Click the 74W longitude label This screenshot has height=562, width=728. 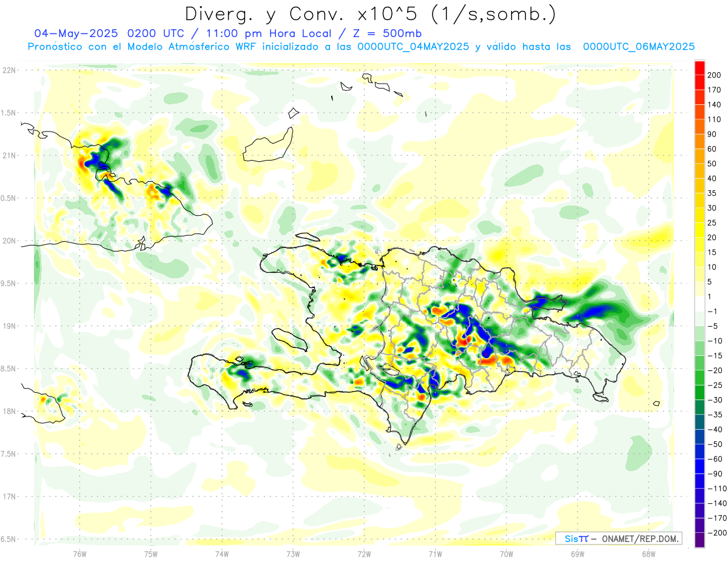tap(222, 554)
